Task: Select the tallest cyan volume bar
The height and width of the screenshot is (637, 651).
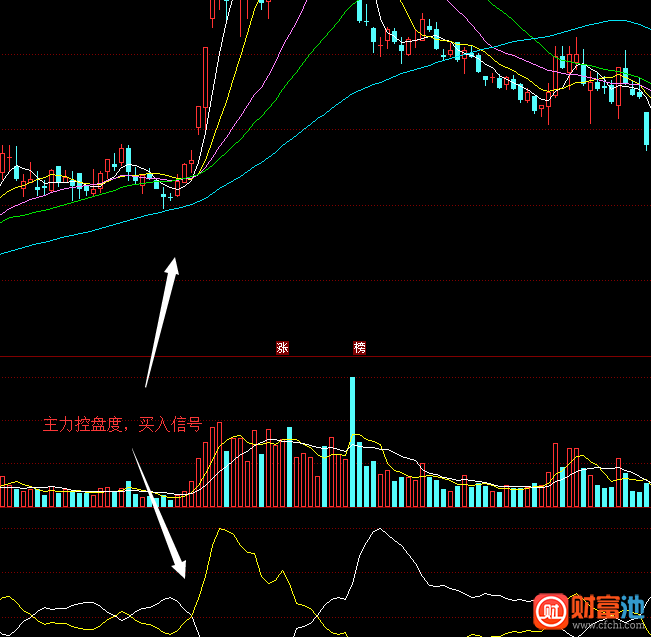Action: [x=352, y=442]
